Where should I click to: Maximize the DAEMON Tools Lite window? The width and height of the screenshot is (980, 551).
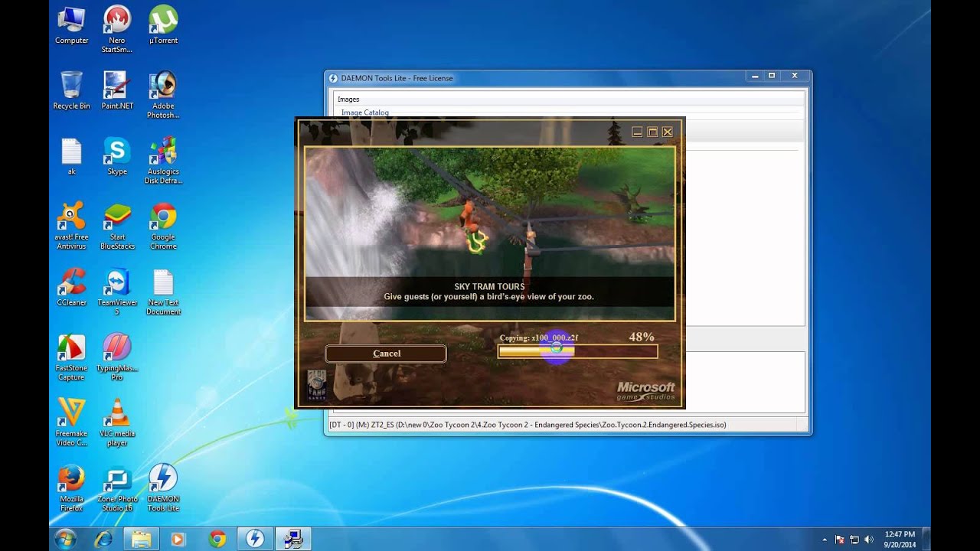(772, 76)
